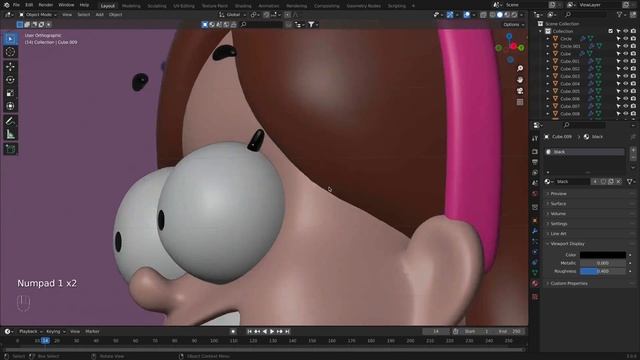Viewport: 640px width, 360px height.
Task: Expand Cube.003 in the outliner
Action: (x=548, y=76)
